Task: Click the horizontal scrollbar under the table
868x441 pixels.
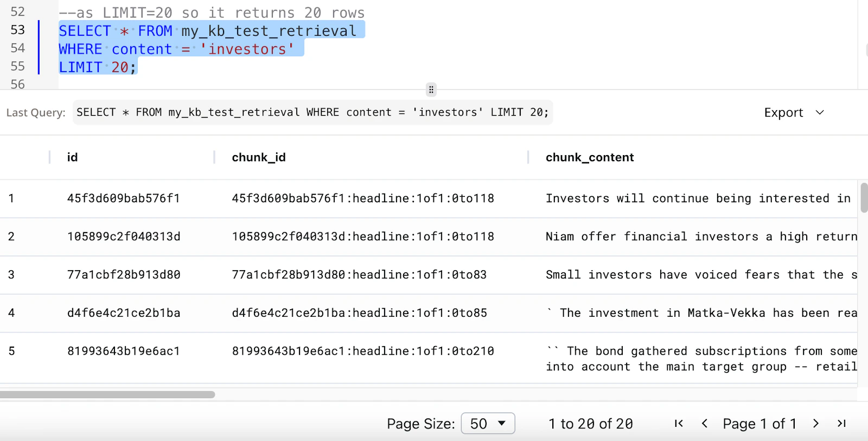Action: [107, 394]
